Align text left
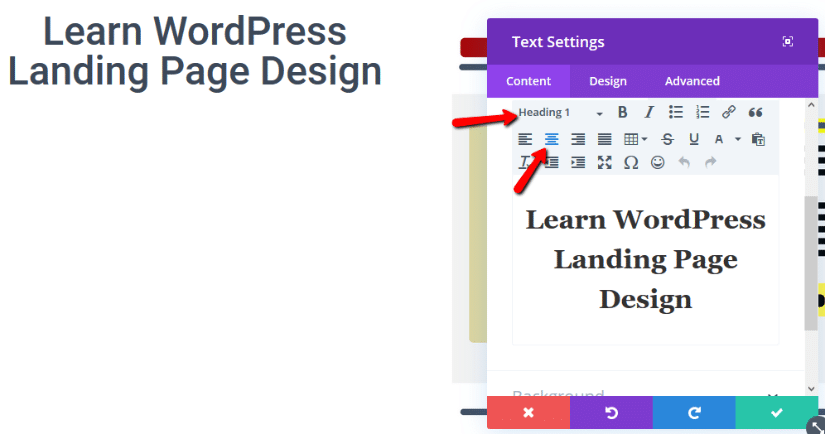This screenshot has width=825, height=434. [x=525, y=139]
